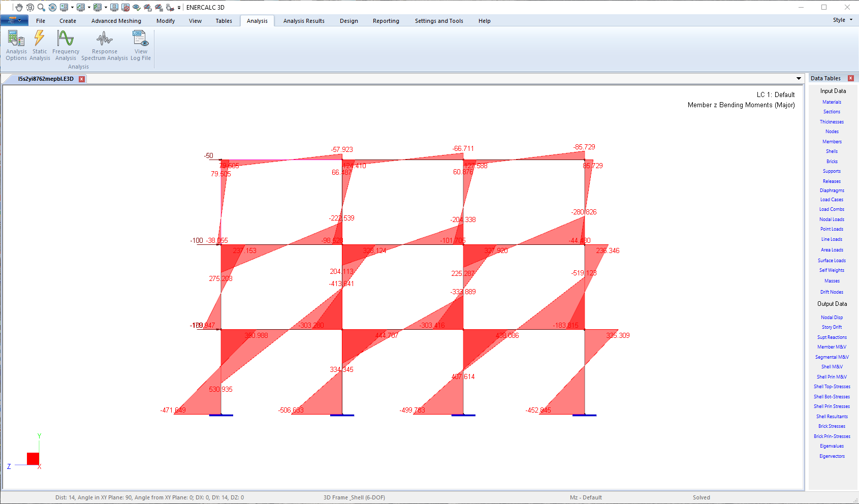Open the Eigenvectors output table
859x504 pixels.
[832, 456]
